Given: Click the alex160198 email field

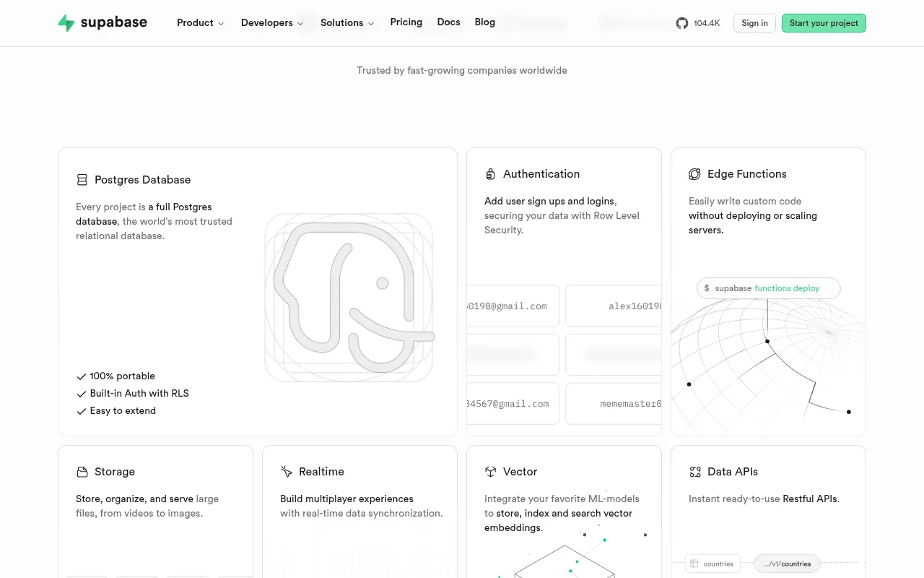Looking at the screenshot, I should (614, 306).
